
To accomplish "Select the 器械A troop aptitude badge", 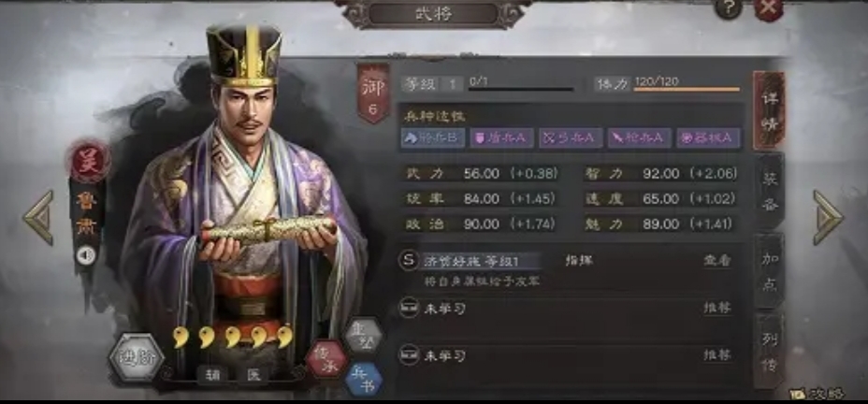I will [709, 137].
